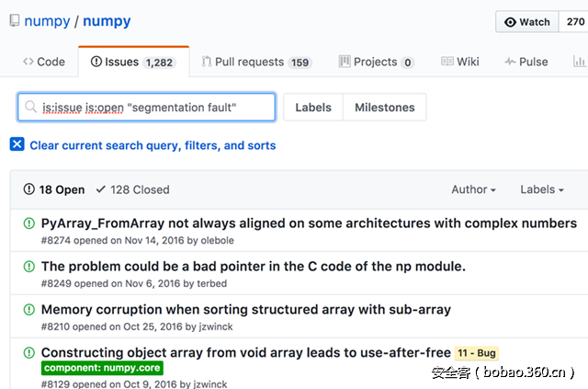
Task: Click the repository book icon beside numpy
Action: 12,21
